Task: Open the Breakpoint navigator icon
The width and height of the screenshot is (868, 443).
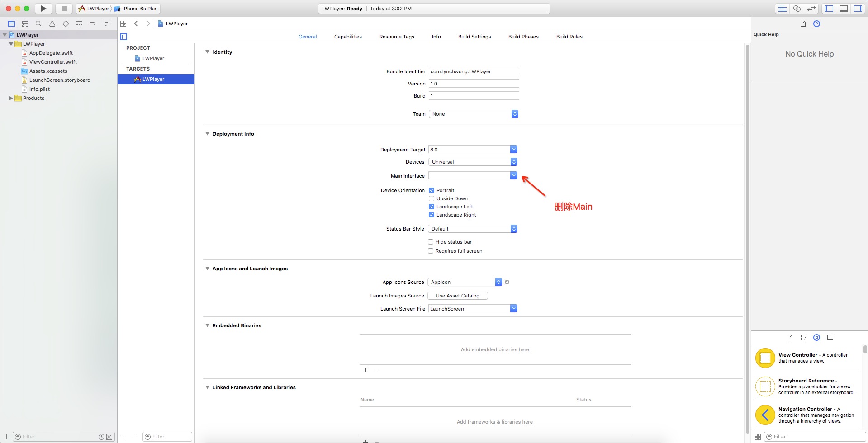Action: (93, 24)
